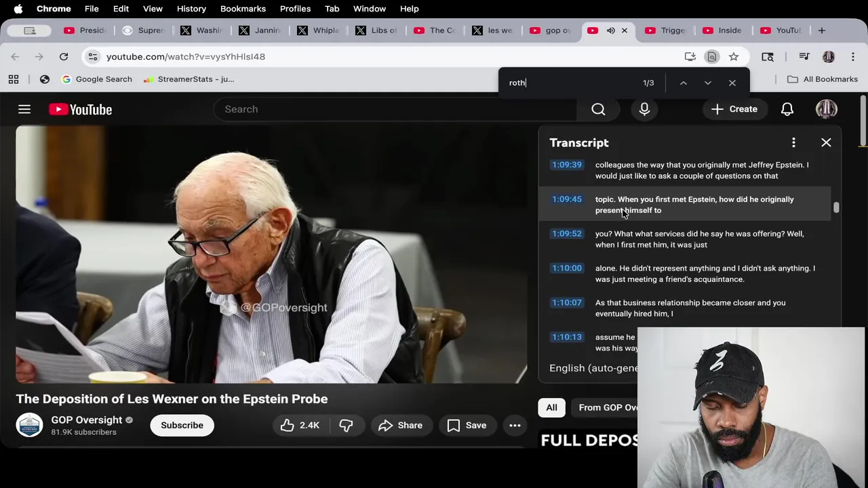The image size is (868, 488).
Task: Open the Apple menu
Action: (x=18, y=9)
